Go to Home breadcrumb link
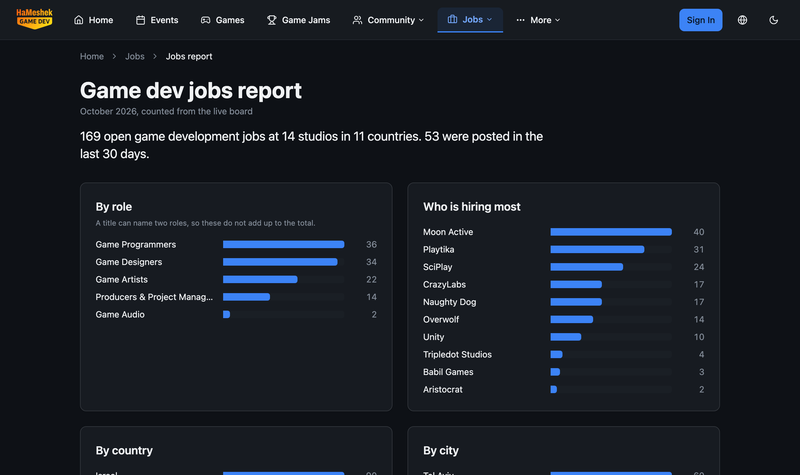This screenshot has height=475, width=800. [x=92, y=56]
